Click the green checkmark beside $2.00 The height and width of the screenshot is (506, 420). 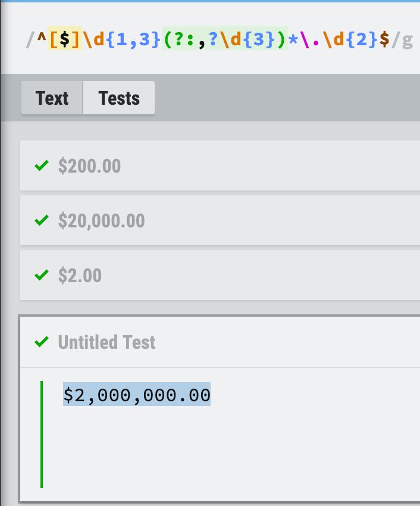tap(41, 276)
